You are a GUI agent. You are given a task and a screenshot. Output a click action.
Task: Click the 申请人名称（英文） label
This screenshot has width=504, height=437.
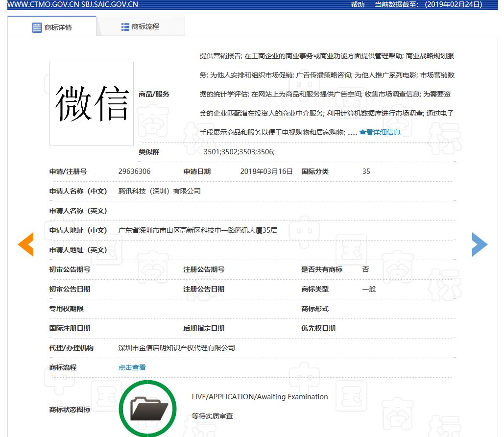78,211
